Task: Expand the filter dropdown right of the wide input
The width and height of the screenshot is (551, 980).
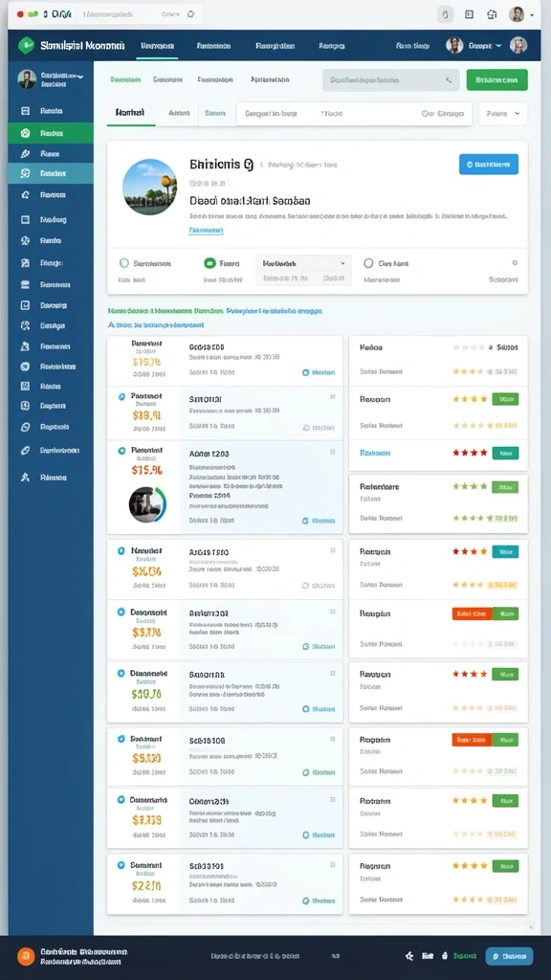Action: tap(503, 114)
